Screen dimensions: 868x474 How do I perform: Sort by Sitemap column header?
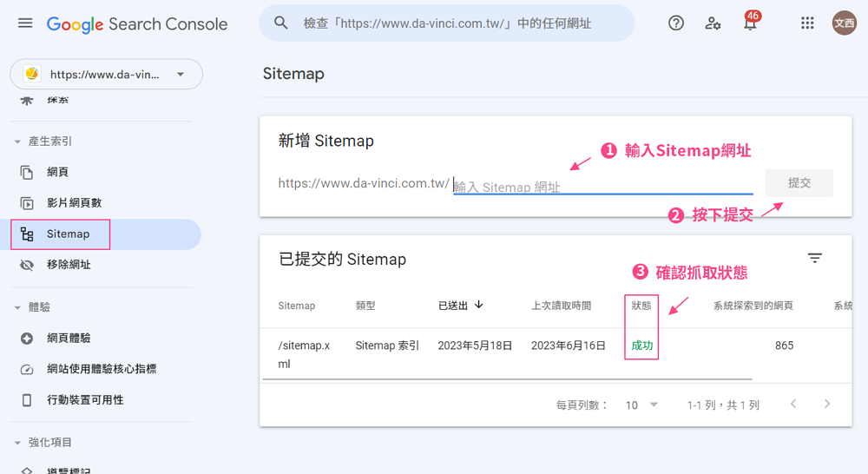tap(296, 306)
